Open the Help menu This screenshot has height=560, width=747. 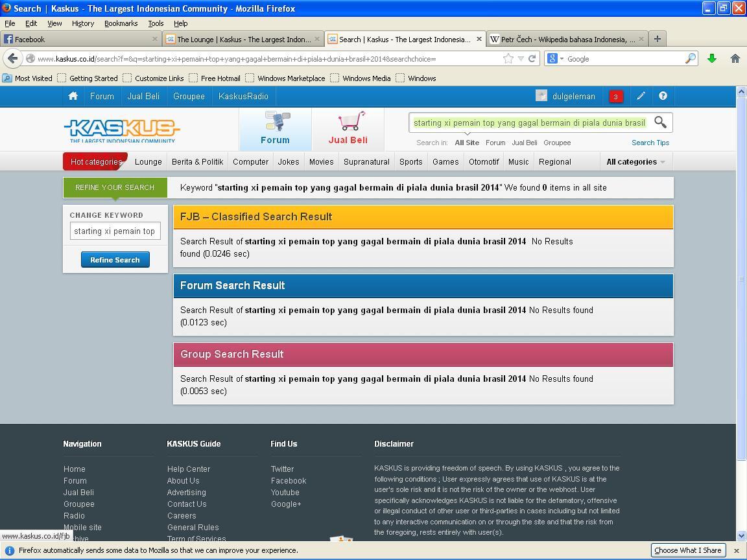[180, 23]
